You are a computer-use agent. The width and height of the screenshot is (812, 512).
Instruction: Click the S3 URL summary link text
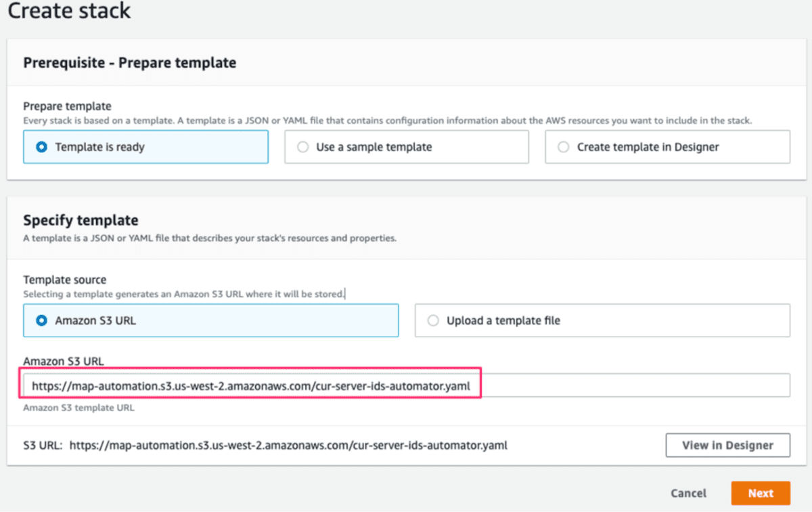(x=288, y=446)
